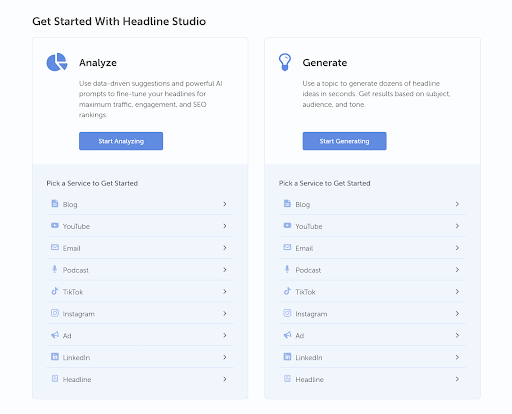Open Instagram chevron in Analyze list
Screen dimensions: 512x414
tap(225, 314)
